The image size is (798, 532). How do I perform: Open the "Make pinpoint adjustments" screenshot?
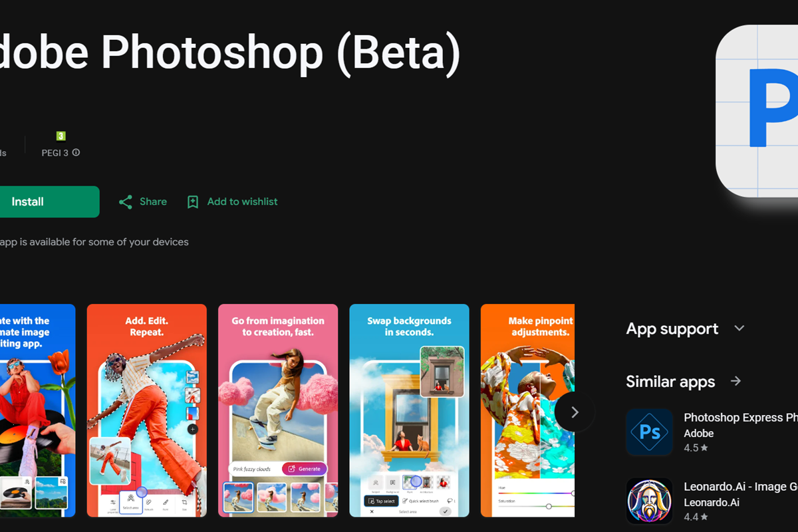pyautogui.click(x=527, y=410)
